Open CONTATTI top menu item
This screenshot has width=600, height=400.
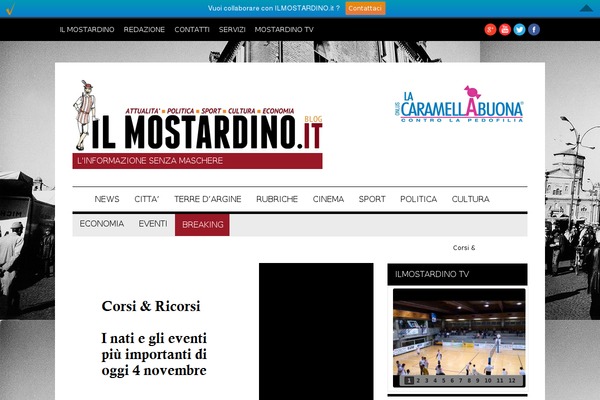[192, 29]
